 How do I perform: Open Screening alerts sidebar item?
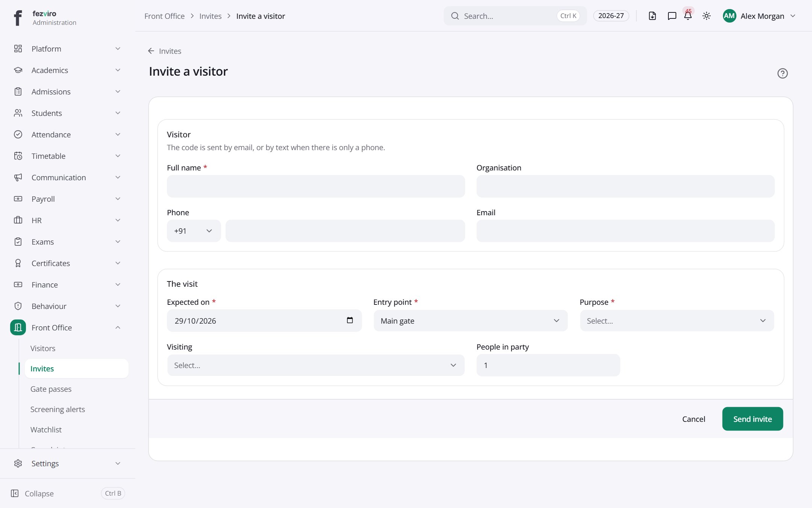pyautogui.click(x=58, y=409)
